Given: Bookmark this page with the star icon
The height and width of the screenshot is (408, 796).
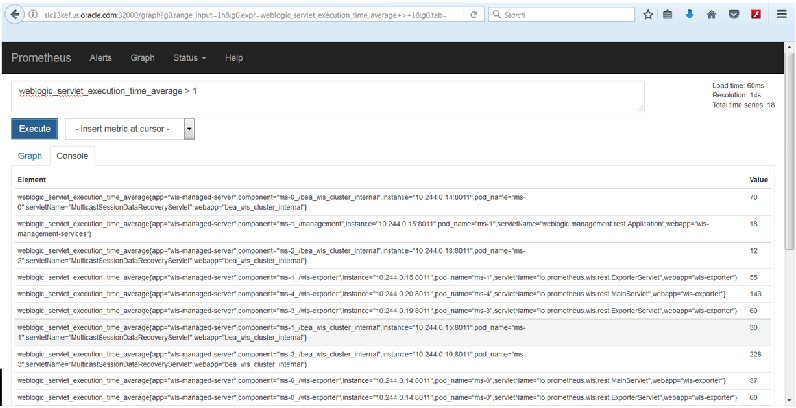Looking at the screenshot, I should click(648, 15).
